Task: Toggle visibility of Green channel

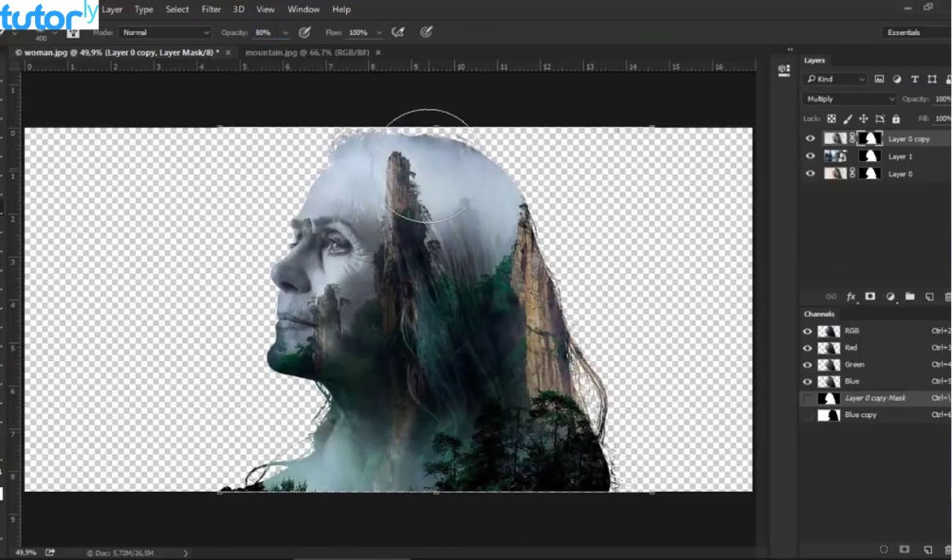Action: click(x=807, y=365)
